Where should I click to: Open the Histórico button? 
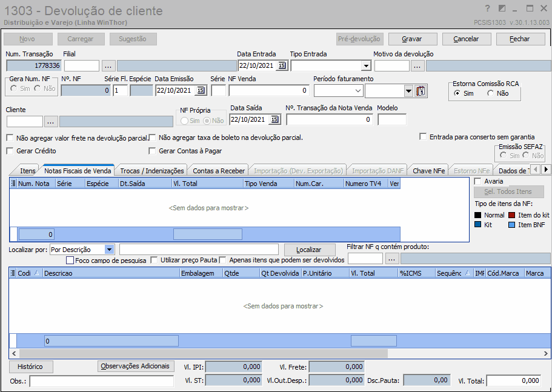(31, 367)
